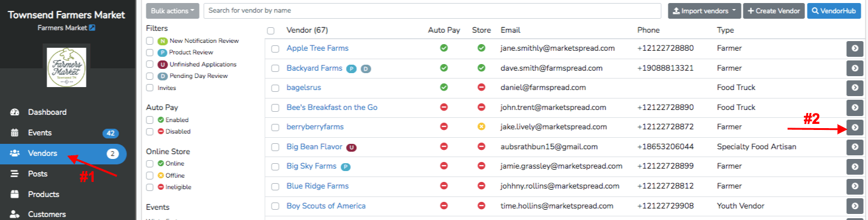Click the Create Vendor button
Viewport: 868px width, 220px height.
pos(773,11)
